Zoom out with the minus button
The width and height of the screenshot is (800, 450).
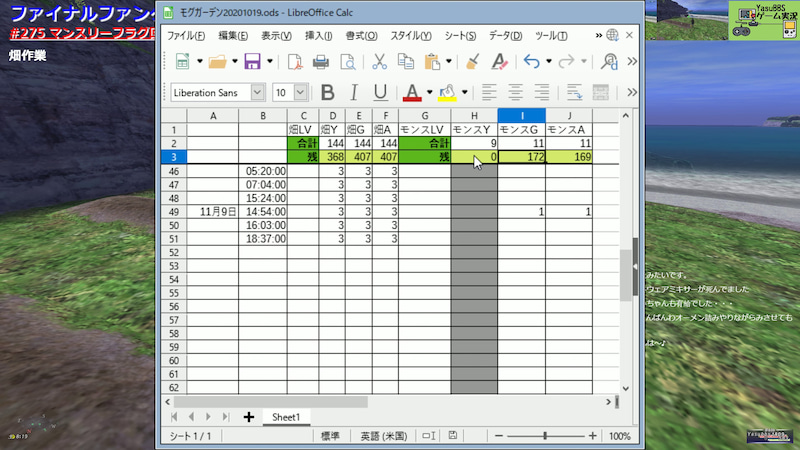click(499, 436)
